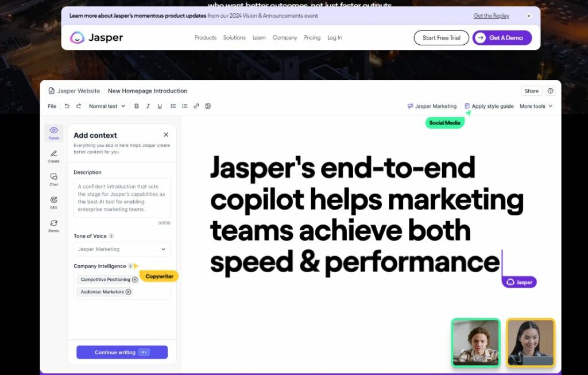Click the Company Intelligence info icon
The height and width of the screenshot is (375, 588).
click(x=130, y=266)
